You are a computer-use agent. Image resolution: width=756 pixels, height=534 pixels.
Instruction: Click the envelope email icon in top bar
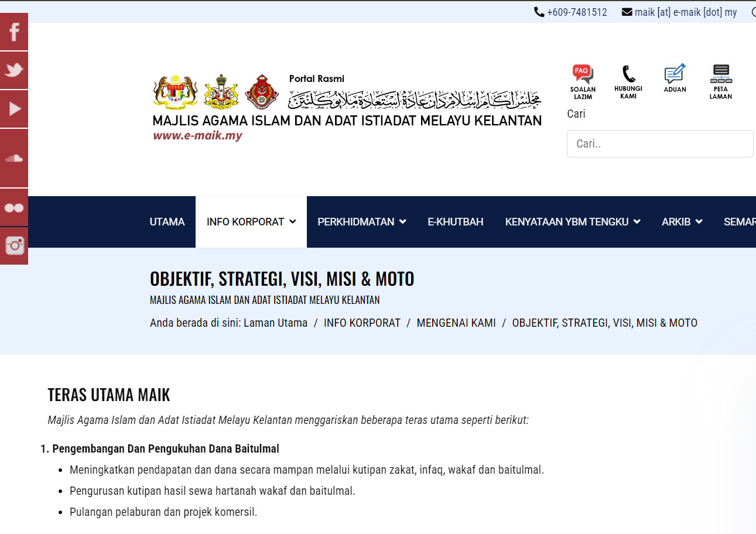[x=627, y=12]
